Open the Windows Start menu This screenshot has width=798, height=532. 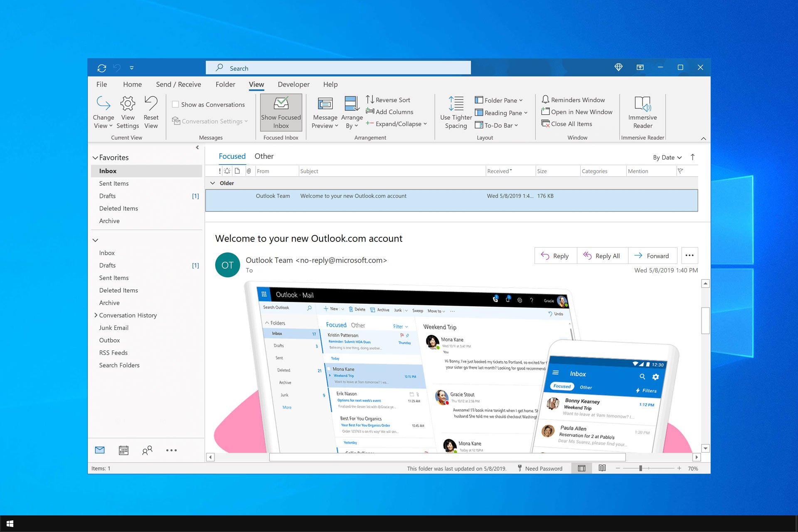tap(10, 524)
